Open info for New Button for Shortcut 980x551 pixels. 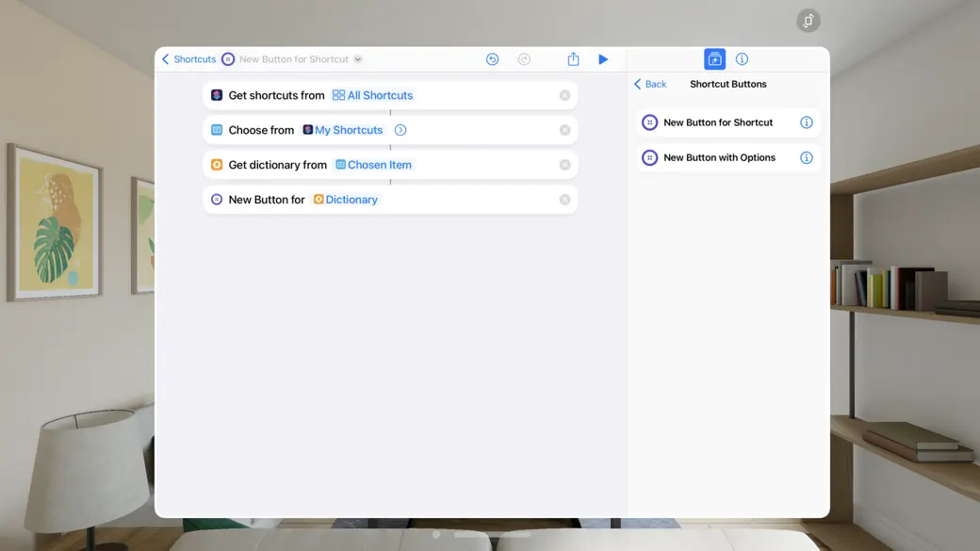coord(808,122)
